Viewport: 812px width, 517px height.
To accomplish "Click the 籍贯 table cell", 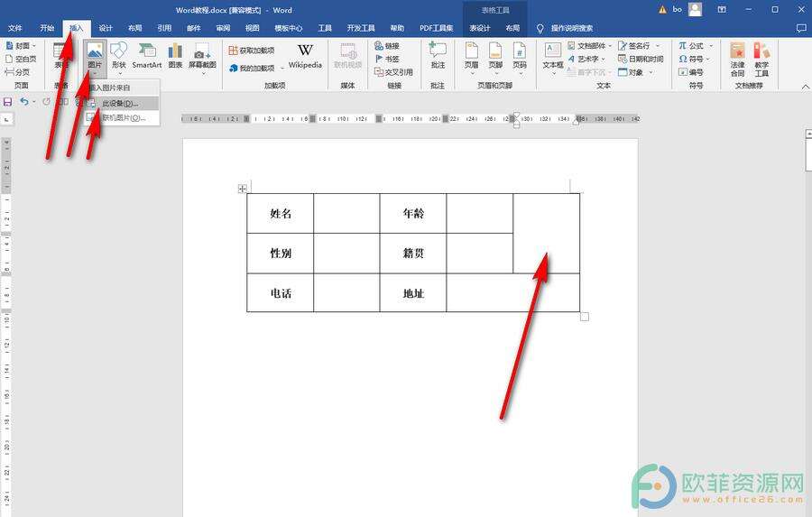I will pos(413,254).
